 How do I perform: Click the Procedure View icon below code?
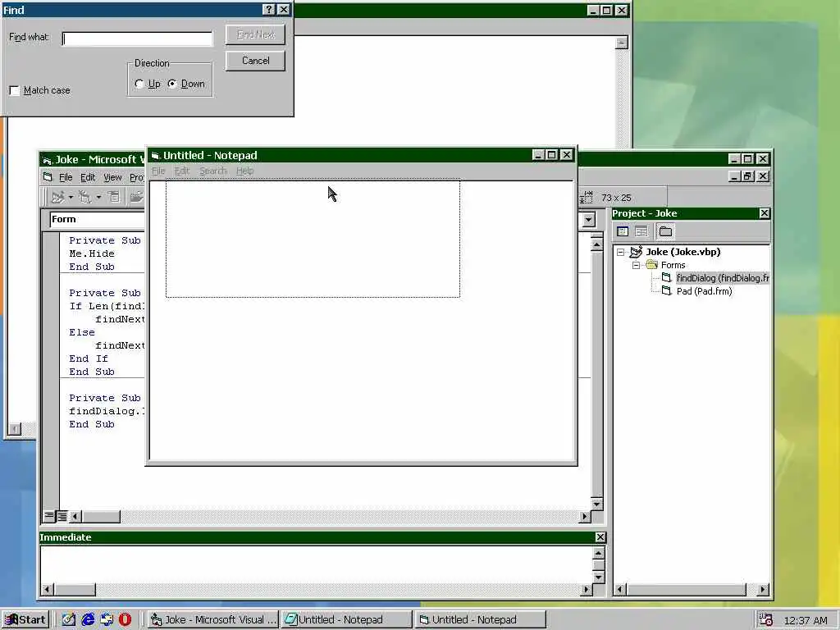48,516
